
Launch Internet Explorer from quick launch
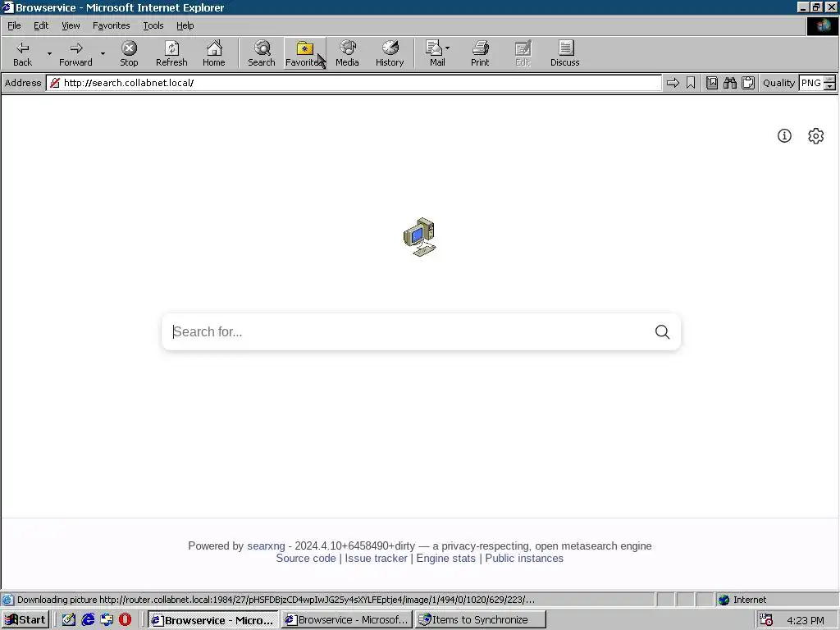(88, 620)
